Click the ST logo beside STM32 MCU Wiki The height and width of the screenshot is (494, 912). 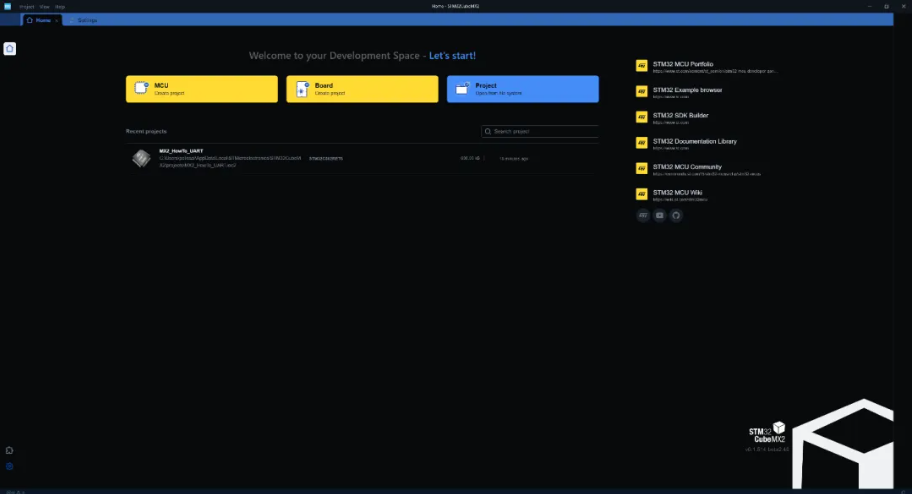pyautogui.click(x=642, y=194)
